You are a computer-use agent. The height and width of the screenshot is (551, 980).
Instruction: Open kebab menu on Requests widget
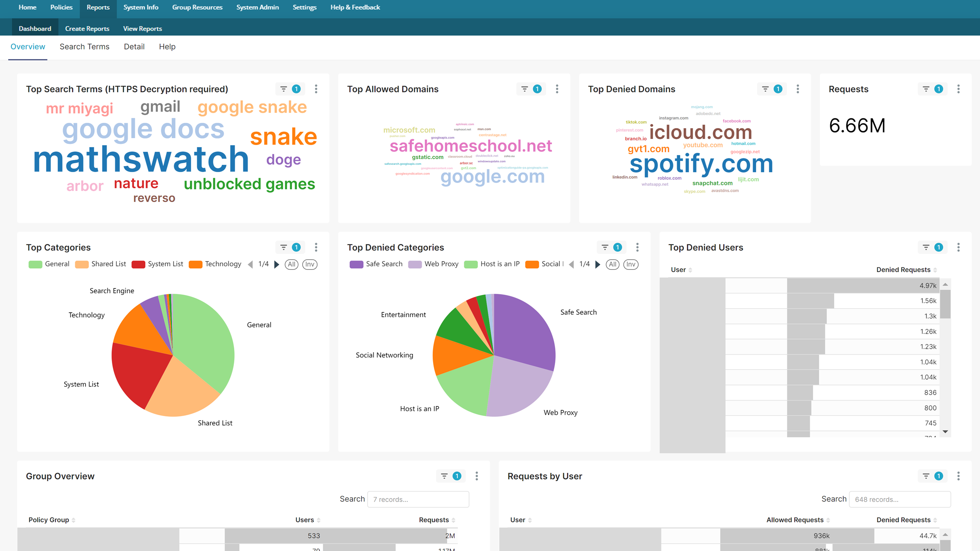click(x=958, y=89)
